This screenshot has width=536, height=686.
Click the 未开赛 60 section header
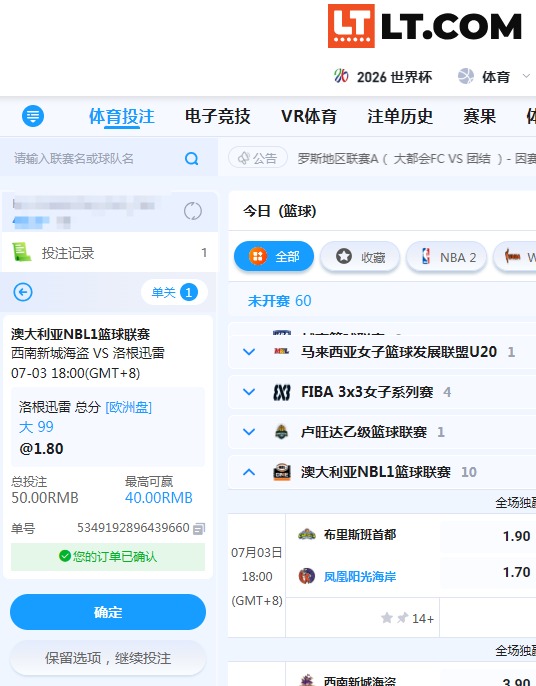(279, 301)
